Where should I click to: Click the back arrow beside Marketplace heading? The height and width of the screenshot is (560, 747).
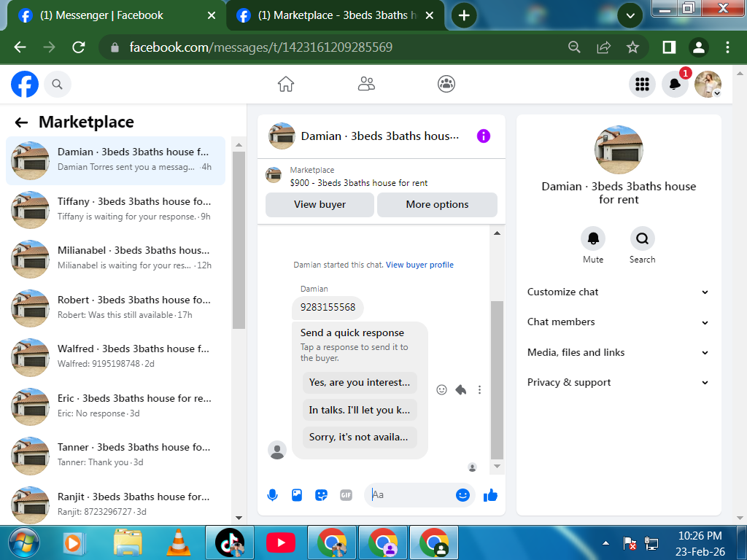(21, 122)
